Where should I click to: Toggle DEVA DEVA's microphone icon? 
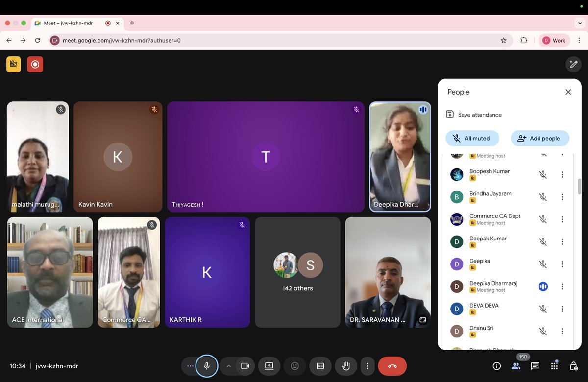click(543, 309)
